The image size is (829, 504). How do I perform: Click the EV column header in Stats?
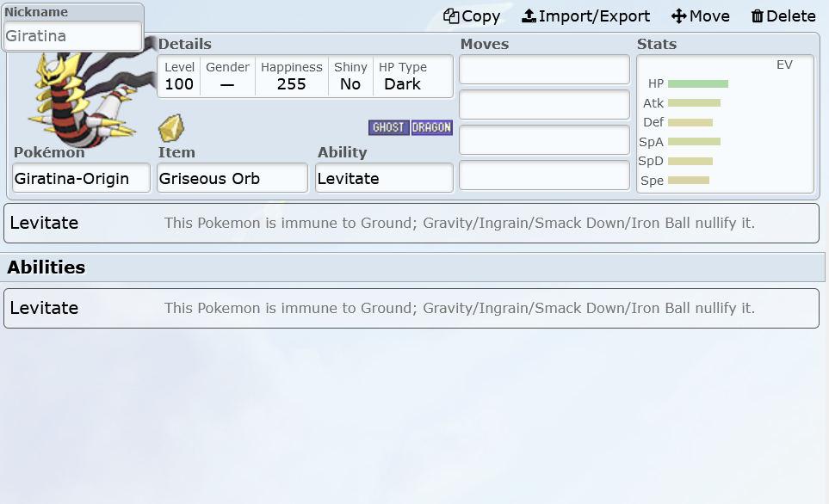[784, 65]
